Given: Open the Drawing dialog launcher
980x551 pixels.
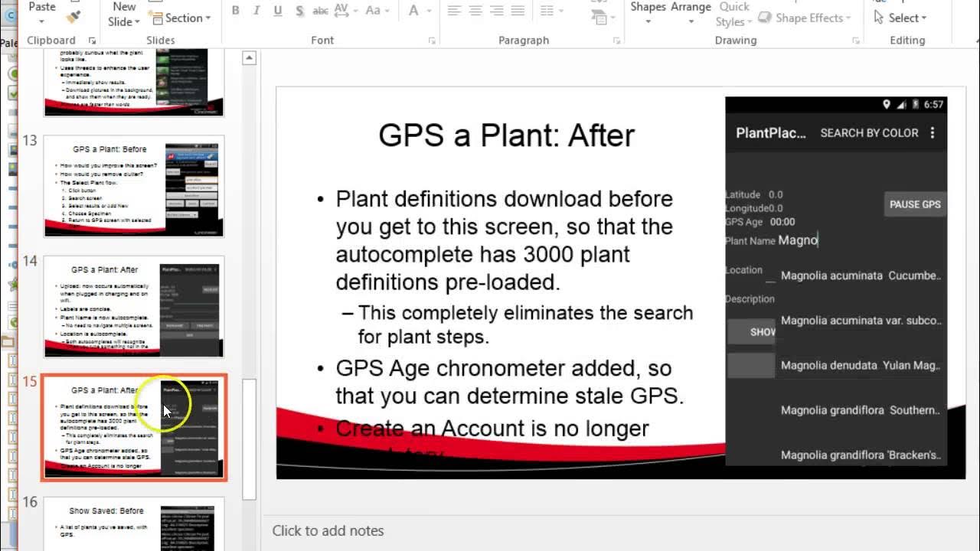Looking at the screenshot, I should (857, 41).
